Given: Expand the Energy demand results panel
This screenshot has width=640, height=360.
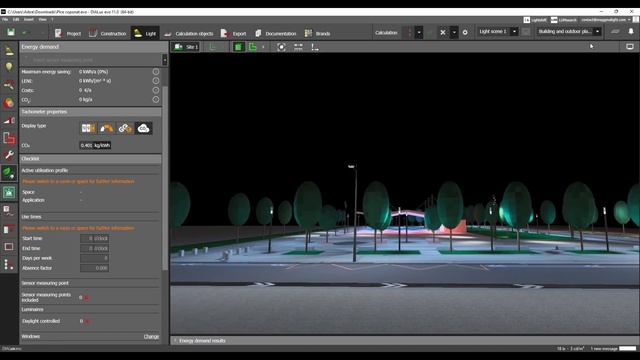Looking at the screenshot, I should pyautogui.click(x=176, y=340).
